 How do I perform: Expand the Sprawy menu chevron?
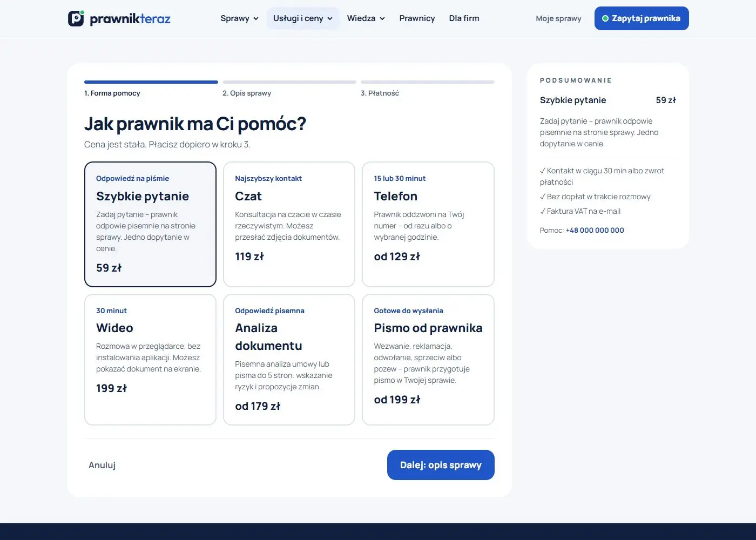(256, 18)
